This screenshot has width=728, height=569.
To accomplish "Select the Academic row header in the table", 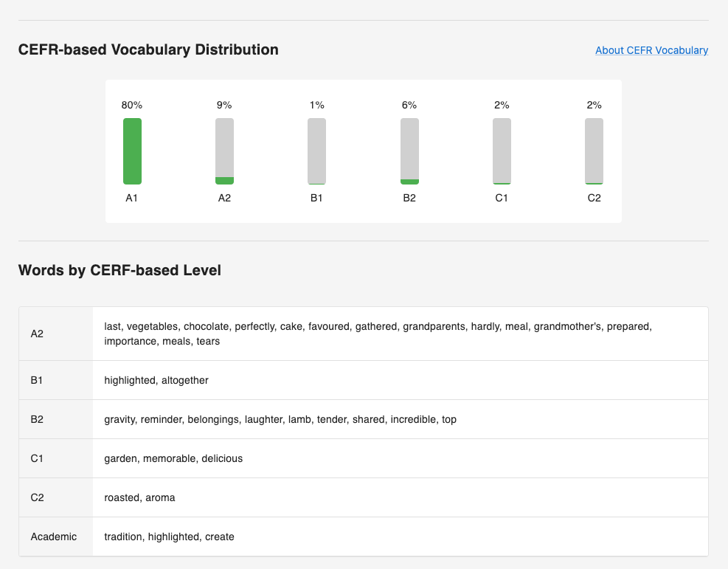I will (x=56, y=537).
